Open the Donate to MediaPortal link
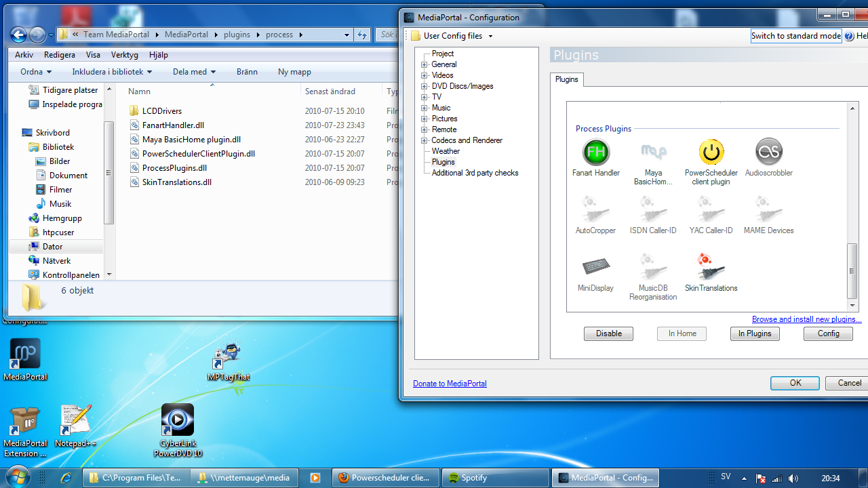Image resolution: width=868 pixels, height=488 pixels. (450, 384)
